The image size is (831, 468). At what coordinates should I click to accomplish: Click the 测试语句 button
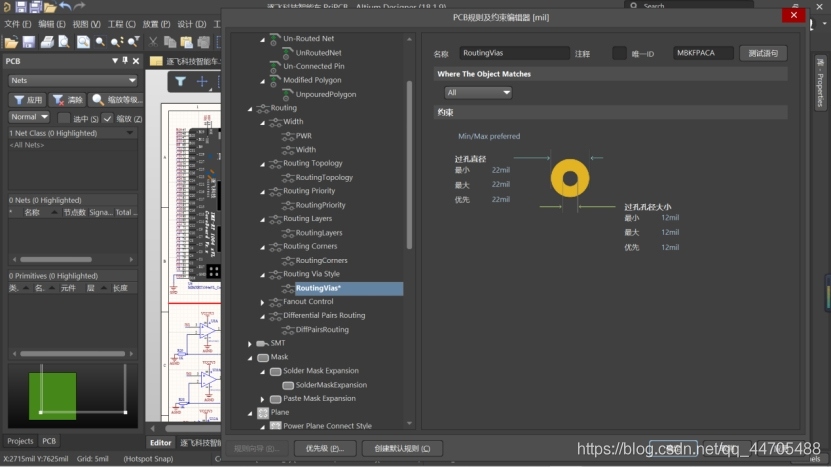coord(763,53)
